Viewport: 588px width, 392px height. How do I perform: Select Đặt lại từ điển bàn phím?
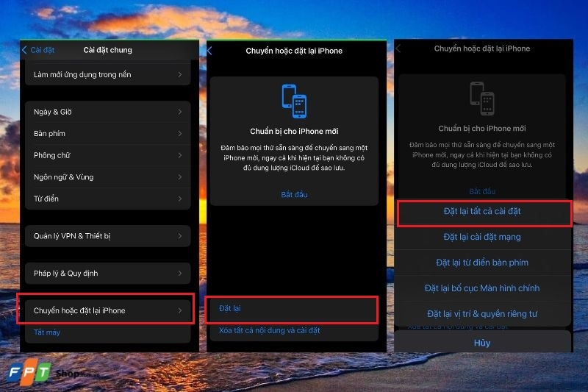click(x=482, y=263)
